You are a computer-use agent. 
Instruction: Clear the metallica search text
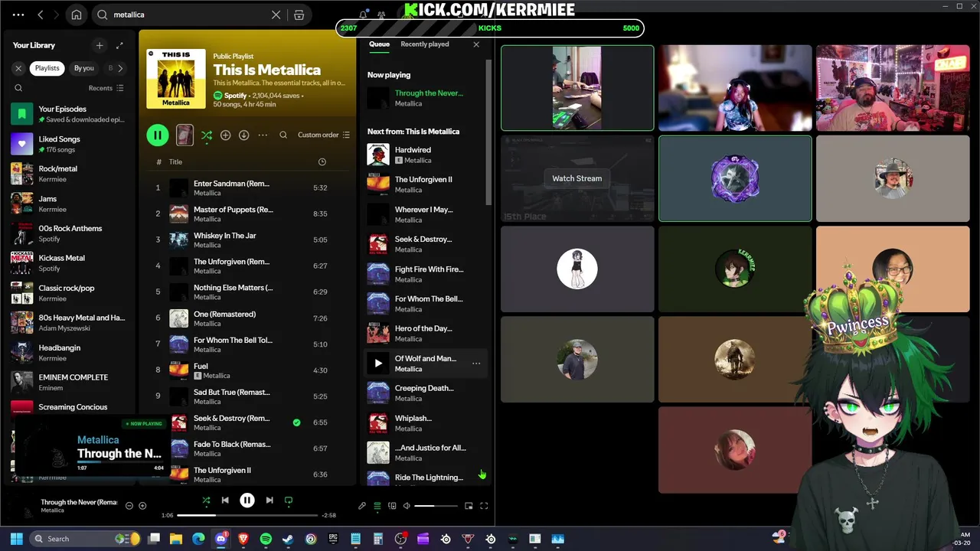[x=276, y=15]
